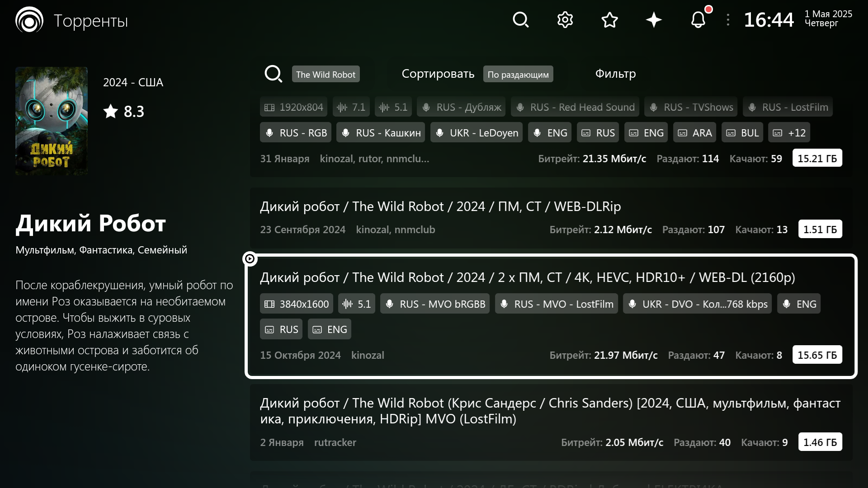Viewport: 868px width, 488px height.
Task: Open settings gear icon
Action: tap(565, 20)
